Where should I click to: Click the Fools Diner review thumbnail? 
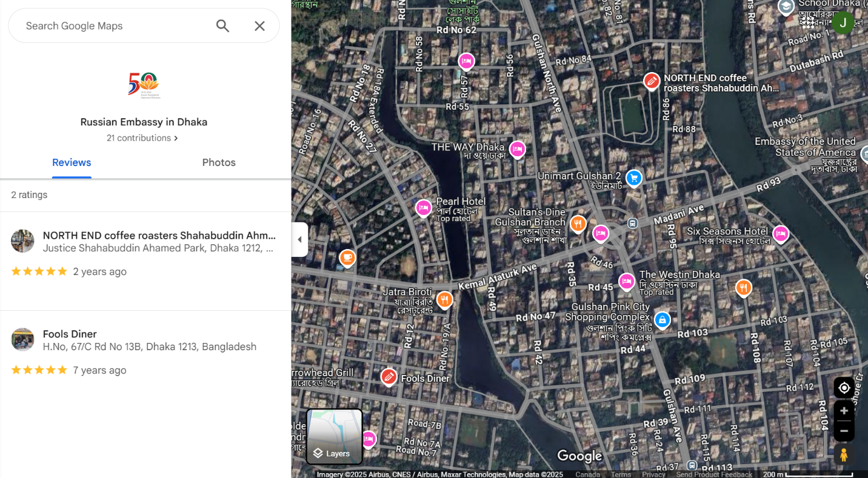(22, 340)
